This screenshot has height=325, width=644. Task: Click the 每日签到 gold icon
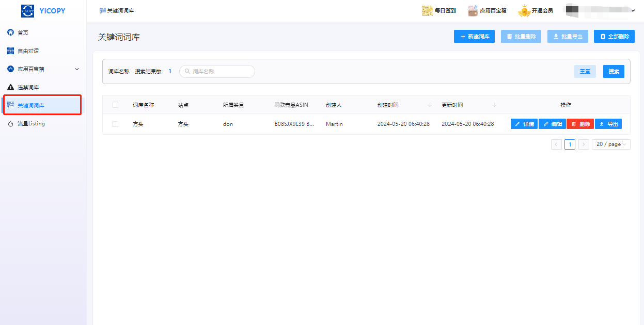[427, 10]
